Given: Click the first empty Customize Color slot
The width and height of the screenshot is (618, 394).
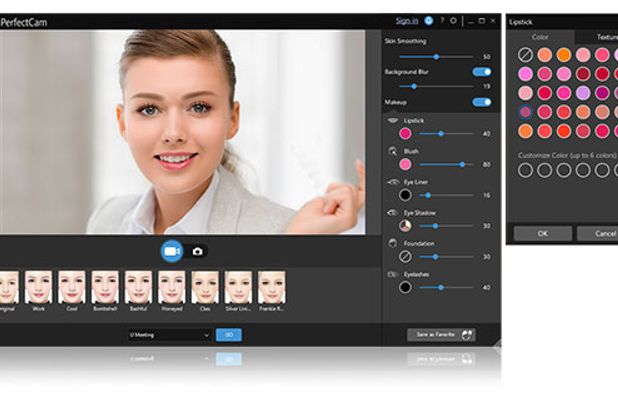Looking at the screenshot, I should [x=525, y=170].
